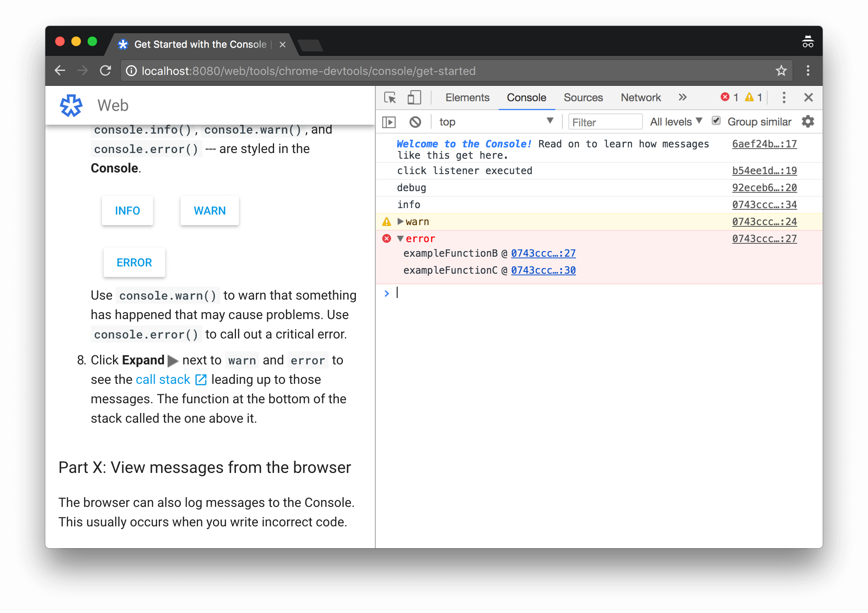The height and width of the screenshot is (613, 868).
Task: Switch to the Elements panel
Action: pyautogui.click(x=467, y=98)
